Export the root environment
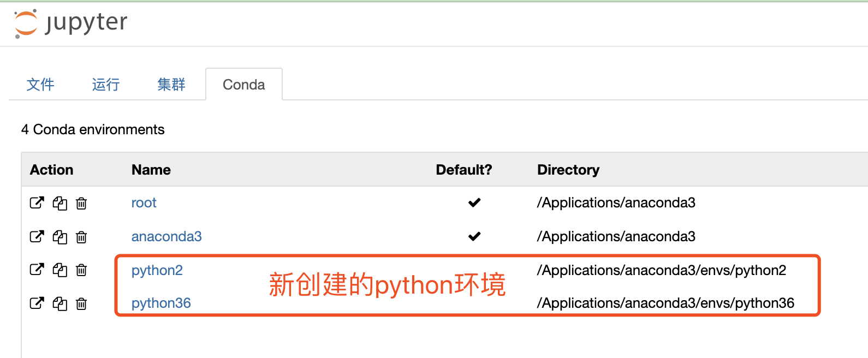Screen dimensions: 868x358 point(37,203)
